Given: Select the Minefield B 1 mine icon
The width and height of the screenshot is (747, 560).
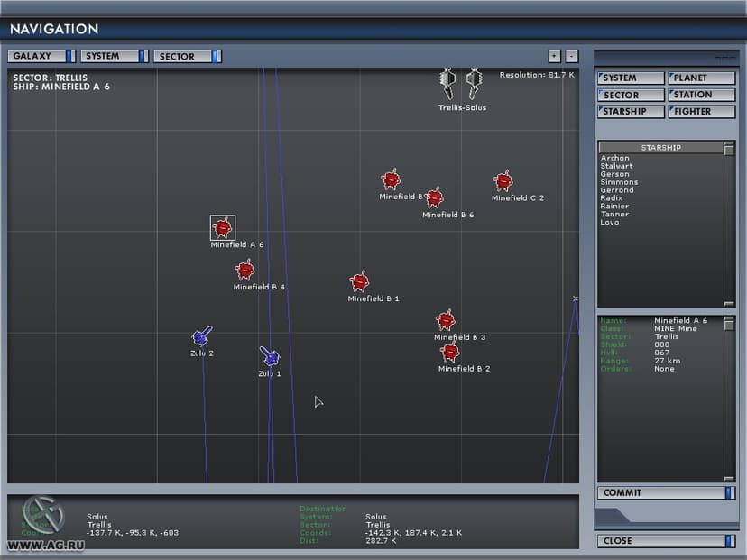Looking at the screenshot, I should click(359, 281).
